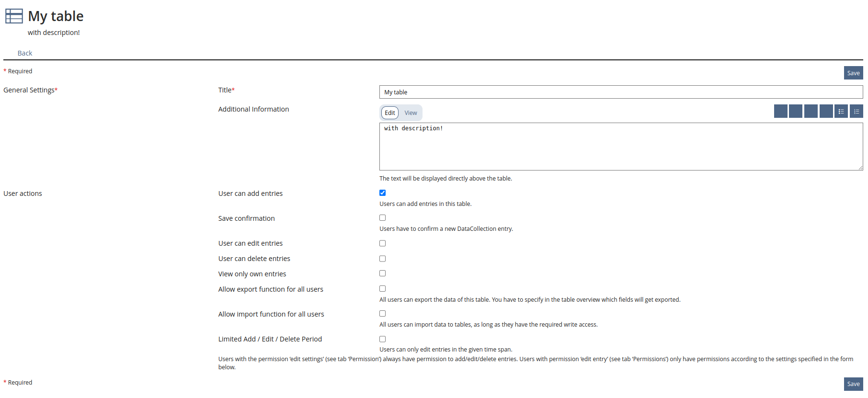This screenshot has width=868, height=398.
Task: Click the table icon beside the My table heading
Action: [x=14, y=16]
